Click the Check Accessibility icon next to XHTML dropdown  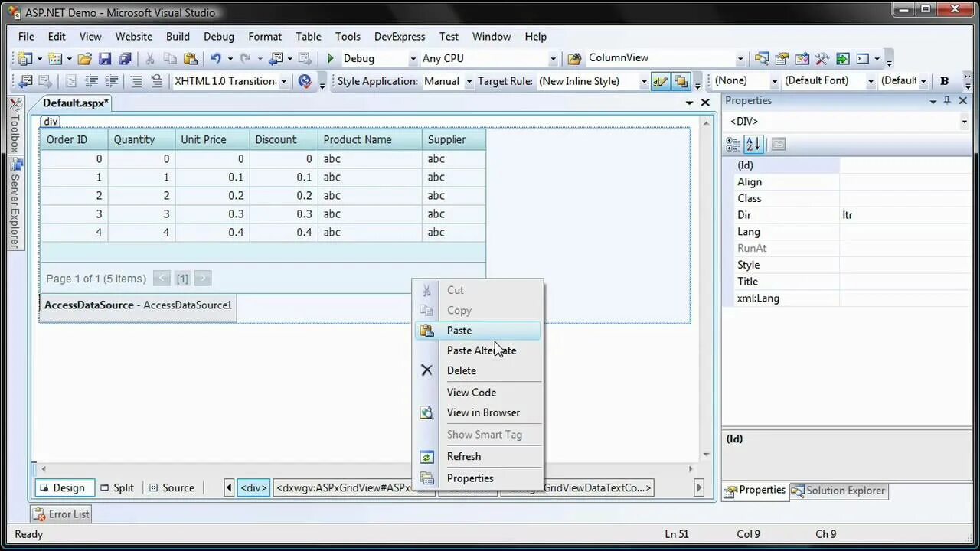tap(305, 81)
